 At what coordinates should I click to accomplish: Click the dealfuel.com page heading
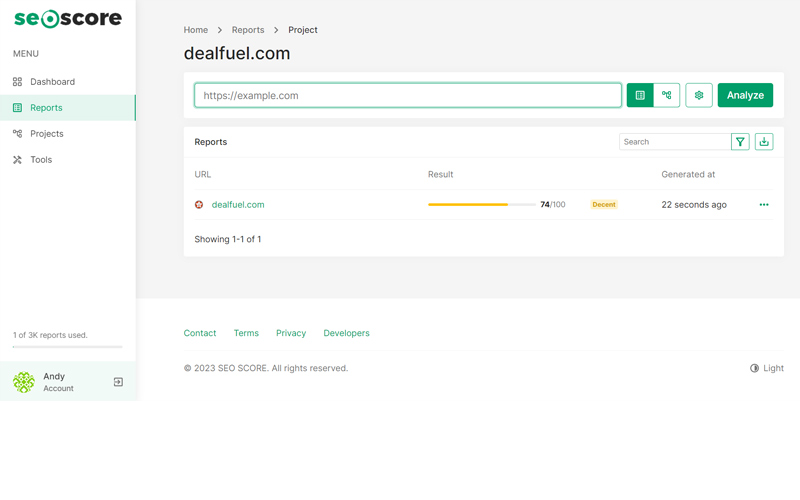237,53
